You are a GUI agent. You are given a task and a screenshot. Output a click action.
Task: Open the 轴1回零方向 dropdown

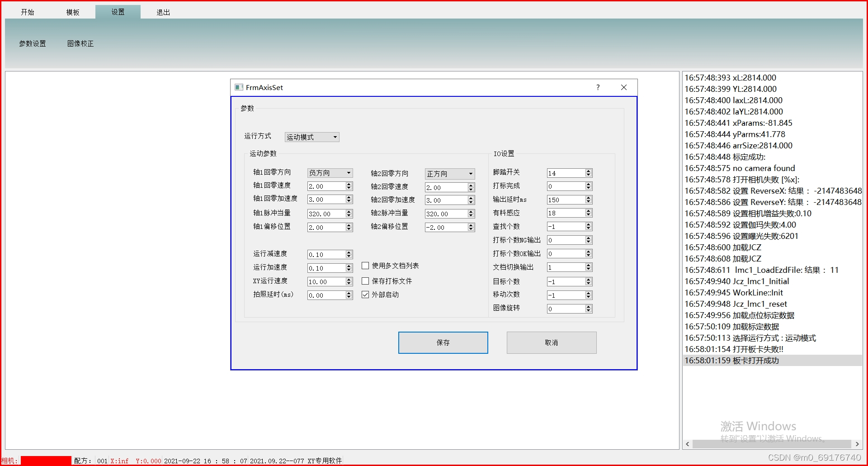click(330, 173)
